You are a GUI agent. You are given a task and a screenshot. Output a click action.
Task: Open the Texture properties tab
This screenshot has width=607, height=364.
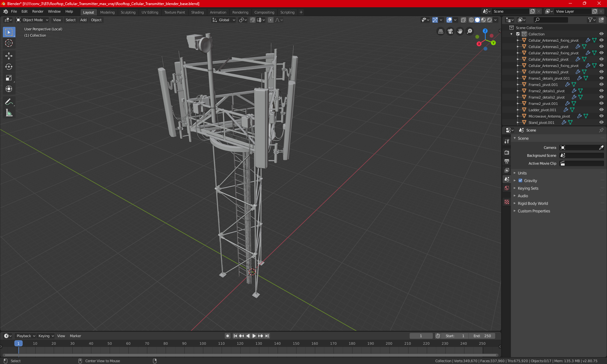click(x=507, y=202)
